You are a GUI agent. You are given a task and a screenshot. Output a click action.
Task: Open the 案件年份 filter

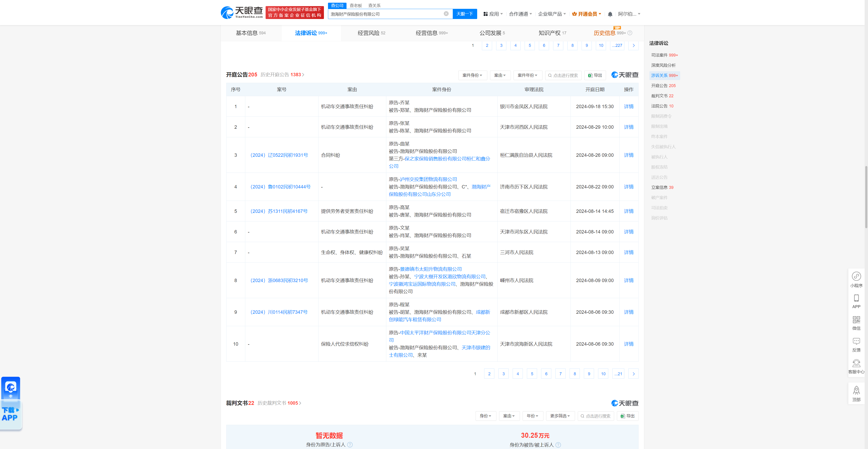pyautogui.click(x=528, y=75)
